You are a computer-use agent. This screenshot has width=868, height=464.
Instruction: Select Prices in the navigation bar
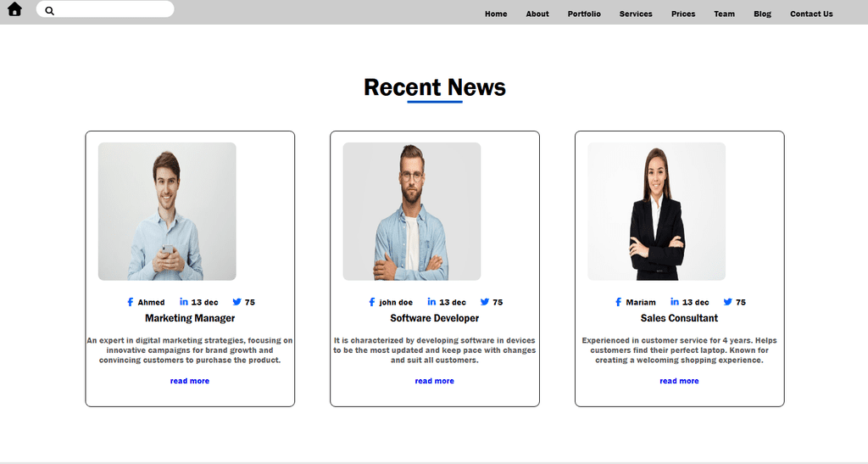tap(683, 14)
